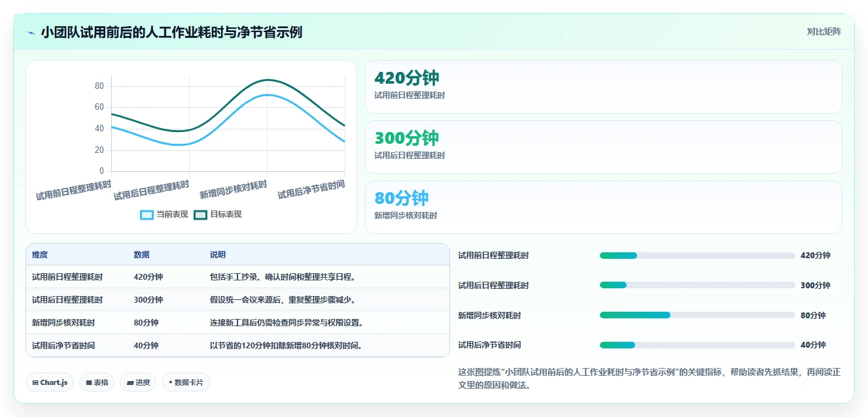Click the 40分钟 cell in the table
Image resolution: width=868 pixels, height=417 pixels.
(146, 346)
